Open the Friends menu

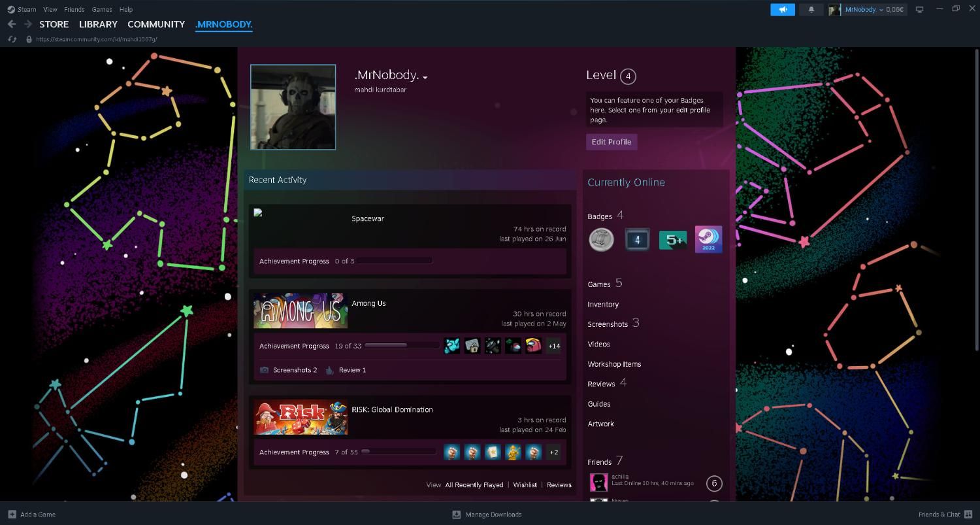pyautogui.click(x=74, y=9)
